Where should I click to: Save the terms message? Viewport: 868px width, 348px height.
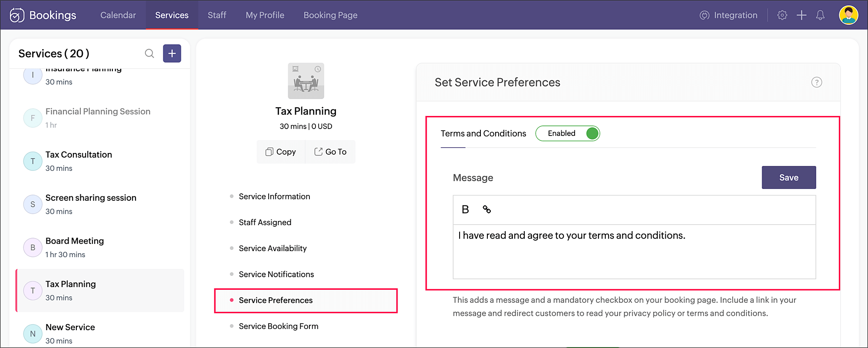pos(789,177)
